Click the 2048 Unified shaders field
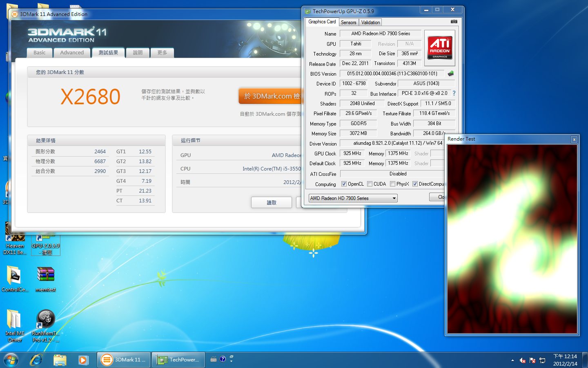 point(362,103)
